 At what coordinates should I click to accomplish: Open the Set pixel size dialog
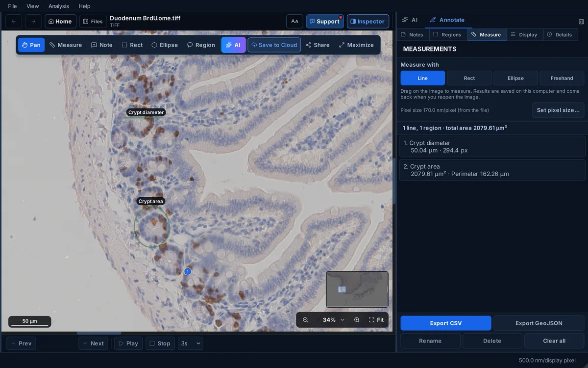[558, 110]
